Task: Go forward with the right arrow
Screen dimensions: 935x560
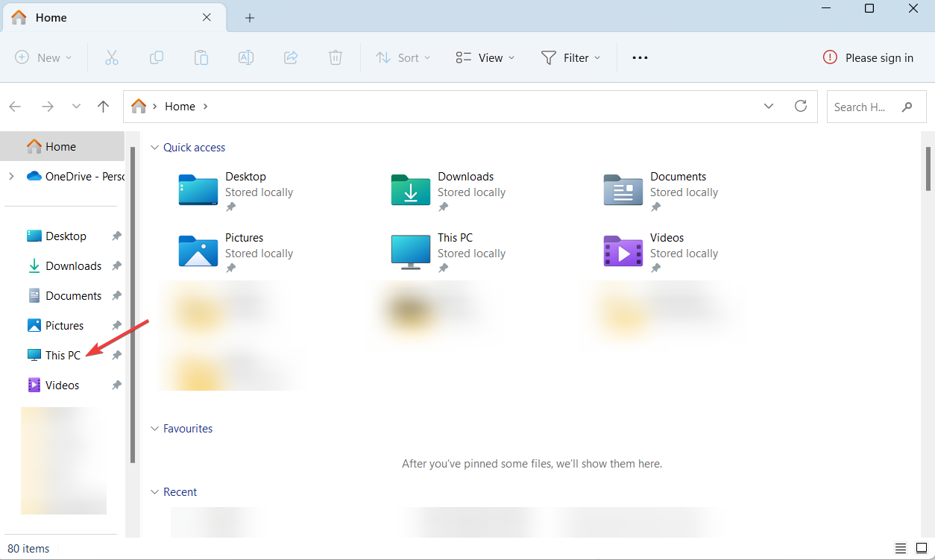Action: click(48, 107)
